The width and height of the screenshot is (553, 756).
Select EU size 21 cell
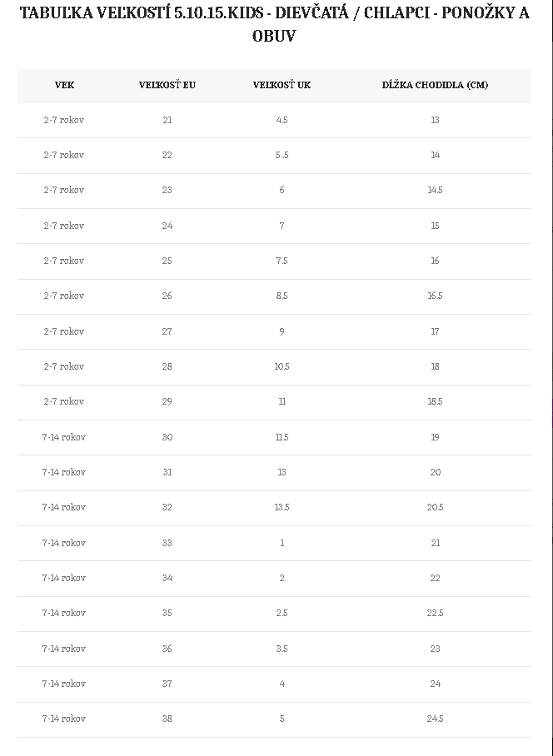tap(167, 120)
